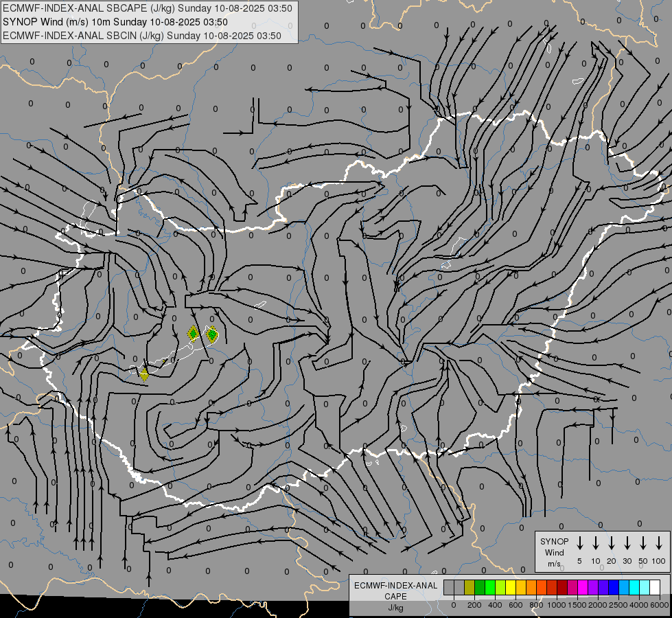Click the first gray CAPE legend swatch
The image size is (672, 618).
pos(449,587)
